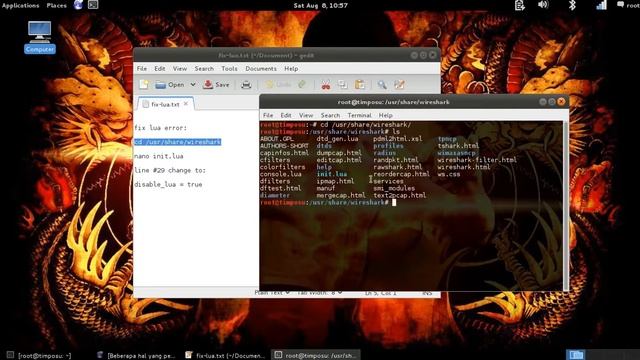This screenshot has height=360, width=640.
Task: Click the date and time clock
Action: point(320,5)
